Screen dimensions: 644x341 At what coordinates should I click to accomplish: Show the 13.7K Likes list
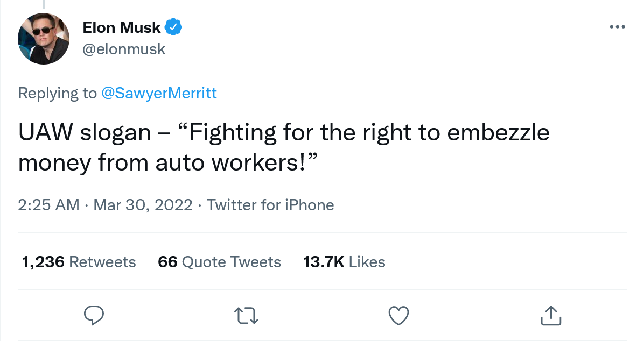344,262
